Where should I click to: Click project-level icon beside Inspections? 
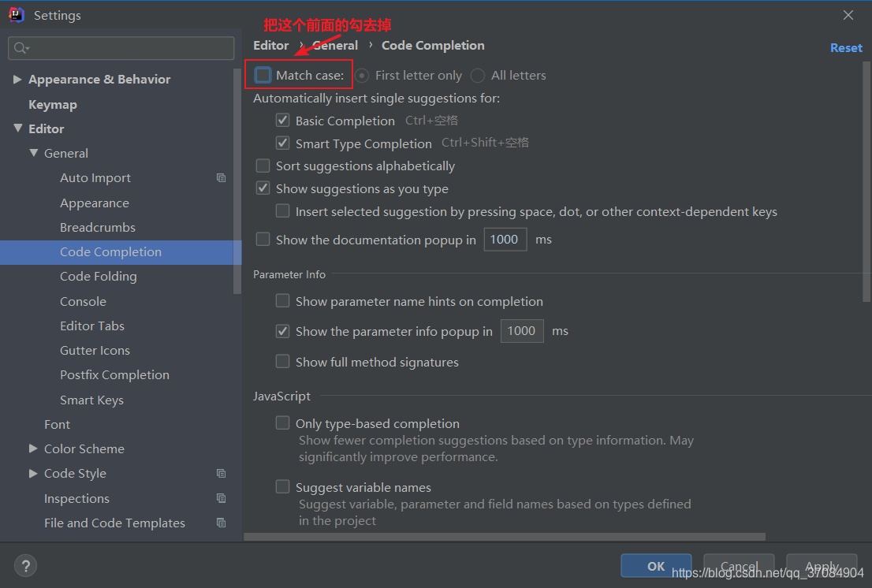(x=222, y=498)
